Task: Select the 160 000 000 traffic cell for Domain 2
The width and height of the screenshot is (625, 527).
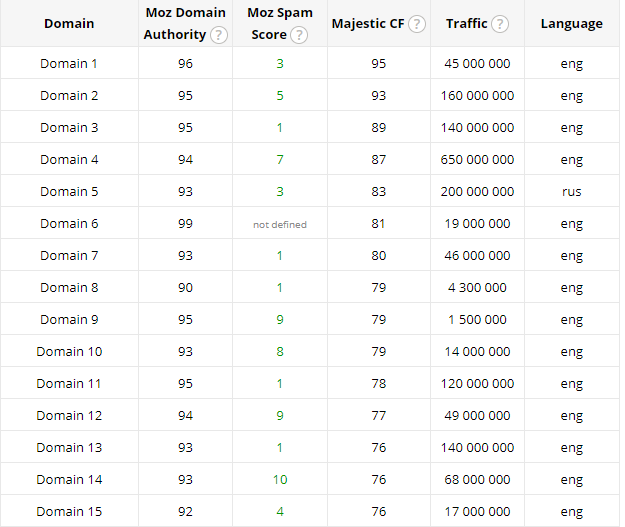Action: pyautogui.click(x=477, y=95)
